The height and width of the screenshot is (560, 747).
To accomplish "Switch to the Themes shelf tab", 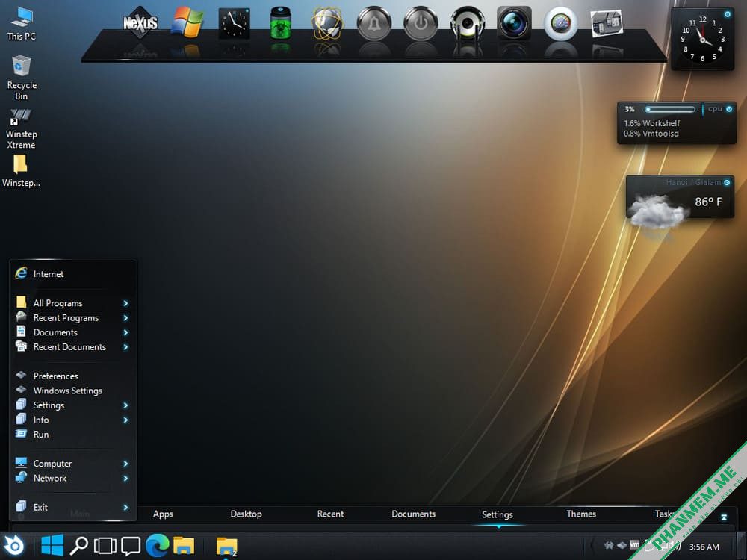I will pos(581,514).
